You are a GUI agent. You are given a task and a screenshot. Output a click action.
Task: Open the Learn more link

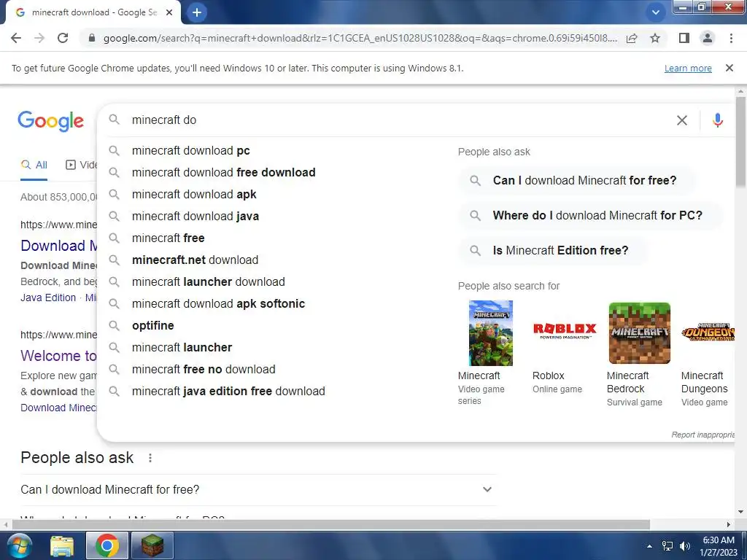tap(688, 68)
